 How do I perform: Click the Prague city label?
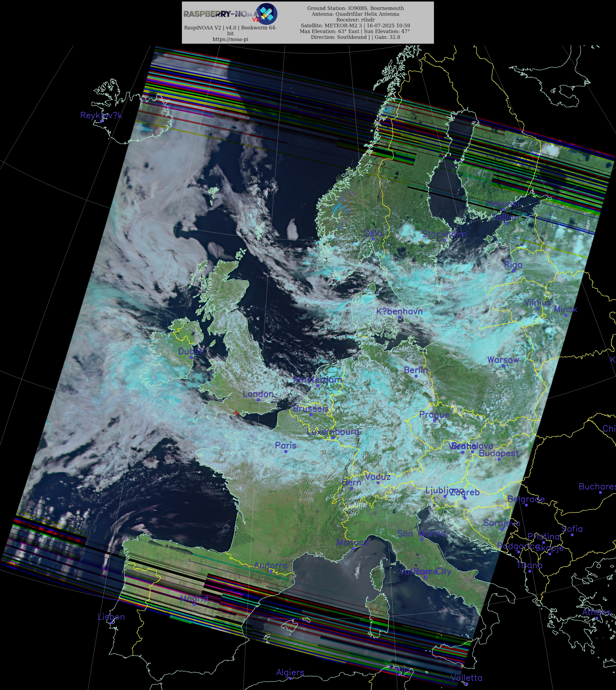coord(434,415)
